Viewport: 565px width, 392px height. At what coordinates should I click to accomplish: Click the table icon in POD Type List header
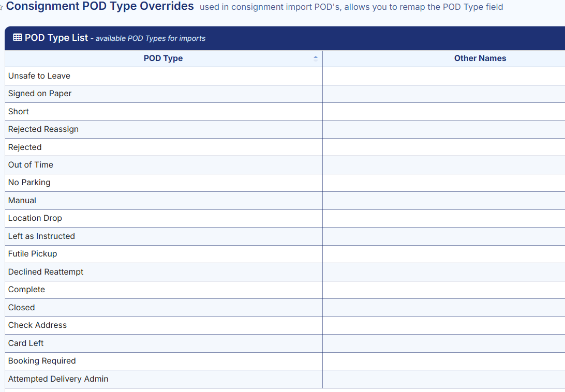click(17, 38)
